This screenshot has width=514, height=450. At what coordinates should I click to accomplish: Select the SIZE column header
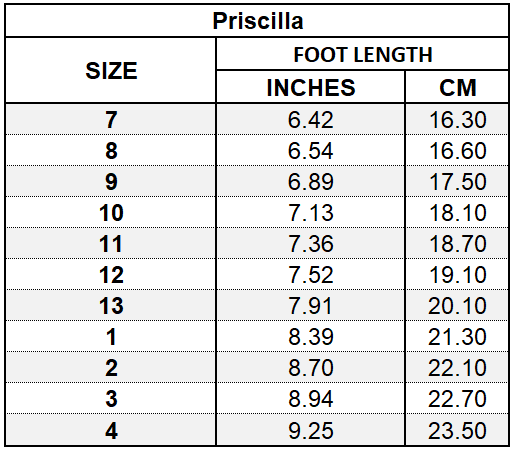point(111,70)
